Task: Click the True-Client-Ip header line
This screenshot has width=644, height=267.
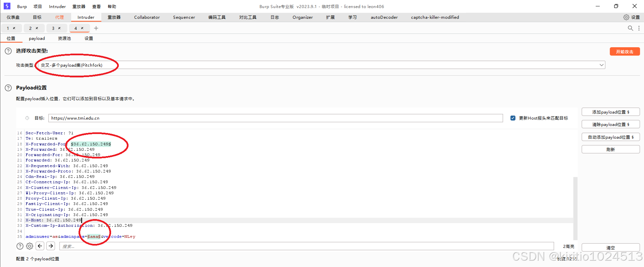Action: 64,209
